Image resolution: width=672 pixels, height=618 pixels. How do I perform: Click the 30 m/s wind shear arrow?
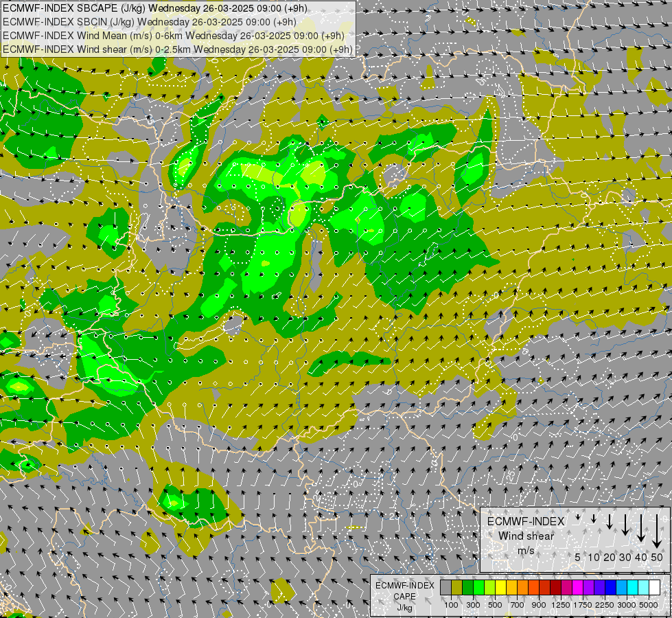point(625,525)
